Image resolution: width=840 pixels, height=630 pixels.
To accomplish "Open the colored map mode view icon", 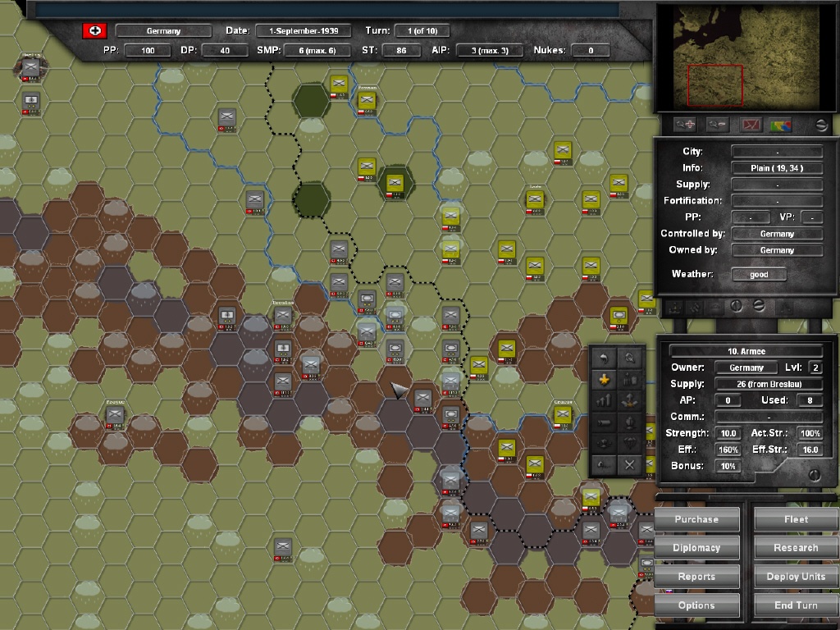I will pyautogui.click(x=780, y=125).
